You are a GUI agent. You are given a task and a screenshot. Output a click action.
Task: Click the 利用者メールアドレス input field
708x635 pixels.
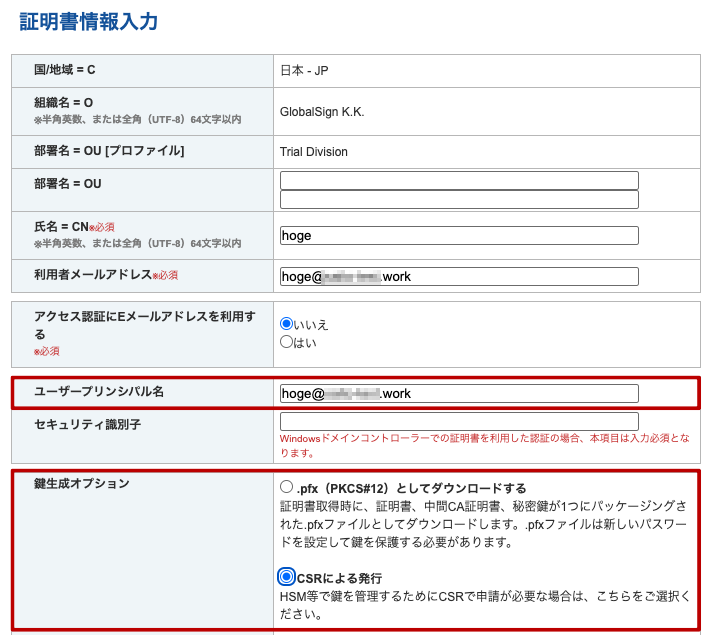coord(459,276)
